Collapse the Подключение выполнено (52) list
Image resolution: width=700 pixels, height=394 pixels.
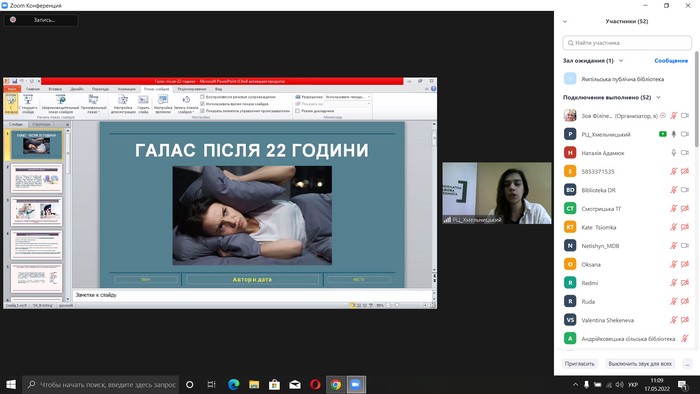pos(658,97)
